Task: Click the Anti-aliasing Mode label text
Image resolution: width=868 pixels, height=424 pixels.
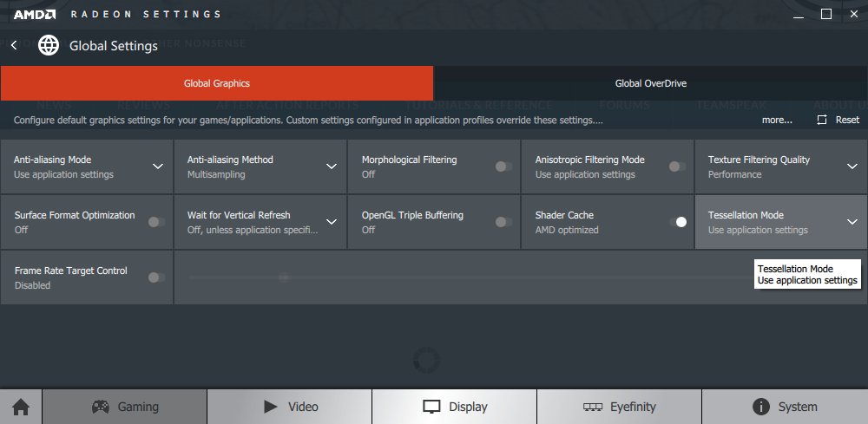Action: [x=53, y=160]
